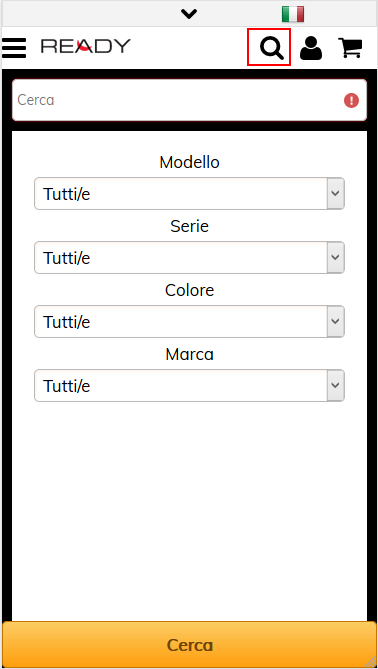Click the Tutti/e value in the Modello field
This screenshot has height=669, width=378.
click(67, 195)
